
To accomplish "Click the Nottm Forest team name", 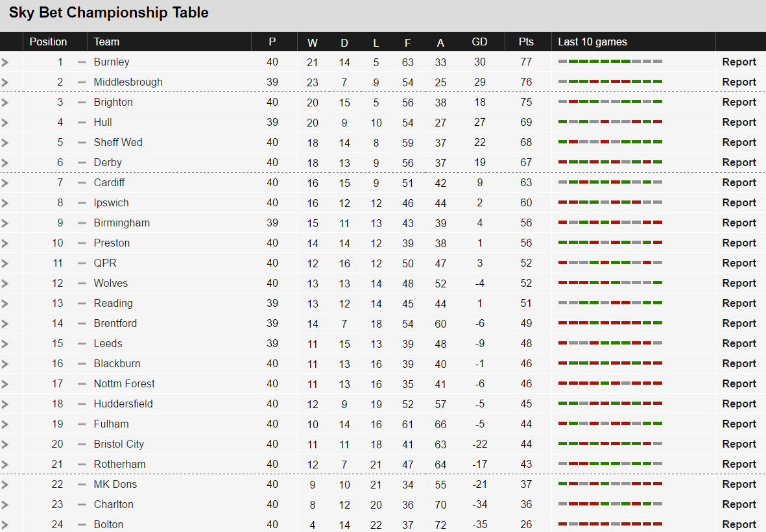I will click(124, 384).
